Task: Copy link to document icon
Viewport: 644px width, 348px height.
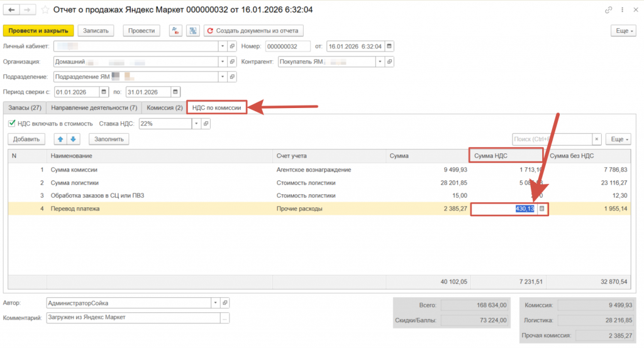Action: tap(608, 10)
